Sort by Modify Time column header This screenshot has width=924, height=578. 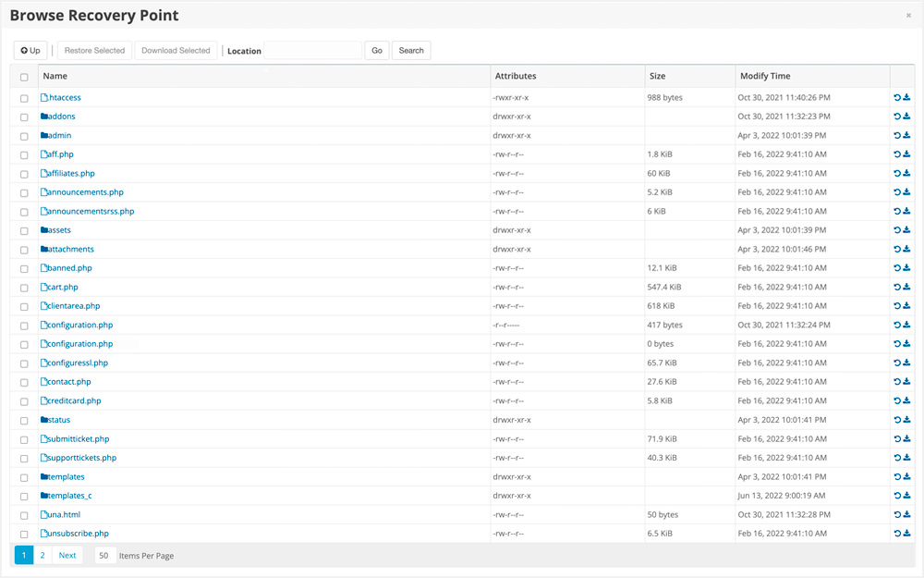tap(764, 76)
